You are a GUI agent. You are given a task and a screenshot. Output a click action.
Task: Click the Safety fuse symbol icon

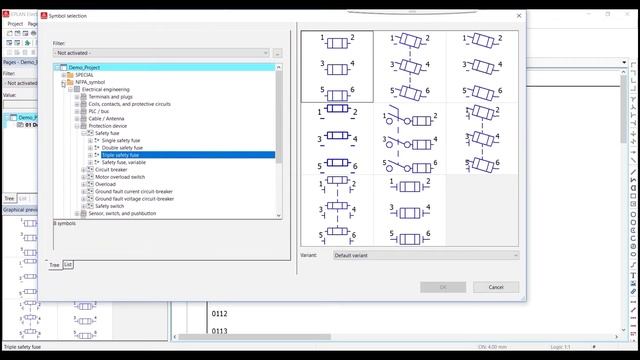[90, 133]
